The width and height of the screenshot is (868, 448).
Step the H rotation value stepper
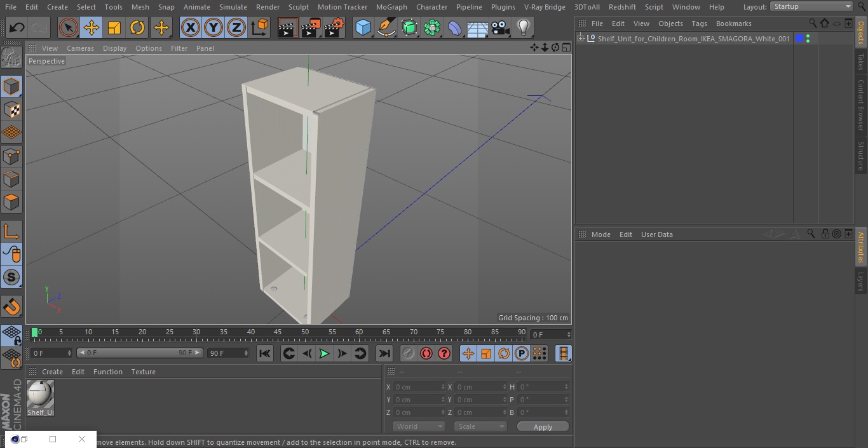(x=567, y=387)
